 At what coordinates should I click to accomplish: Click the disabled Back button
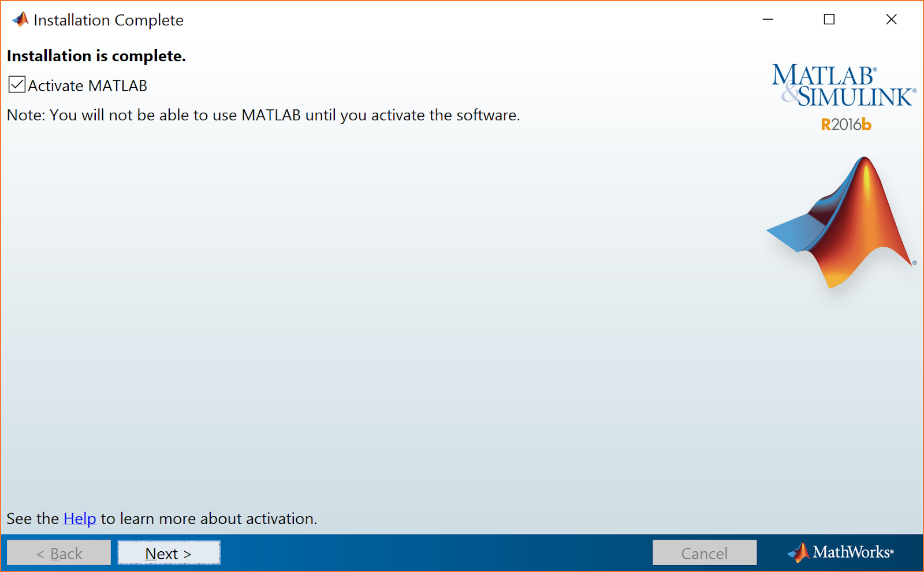[x=59, y=553]
